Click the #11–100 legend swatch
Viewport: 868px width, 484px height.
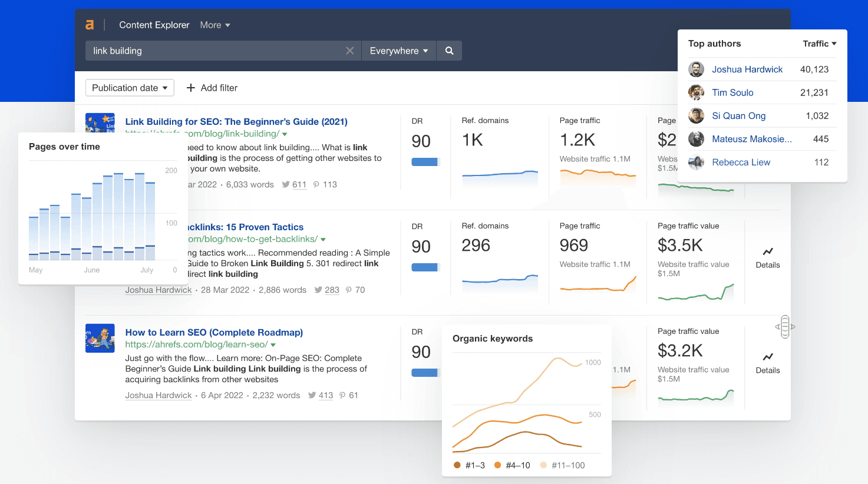[543, 465]
